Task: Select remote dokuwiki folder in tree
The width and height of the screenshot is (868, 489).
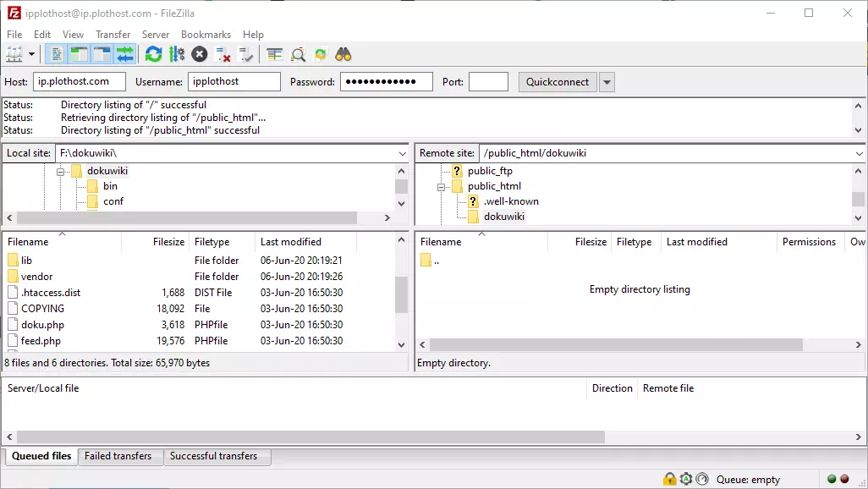Action: tap(503, 217)
